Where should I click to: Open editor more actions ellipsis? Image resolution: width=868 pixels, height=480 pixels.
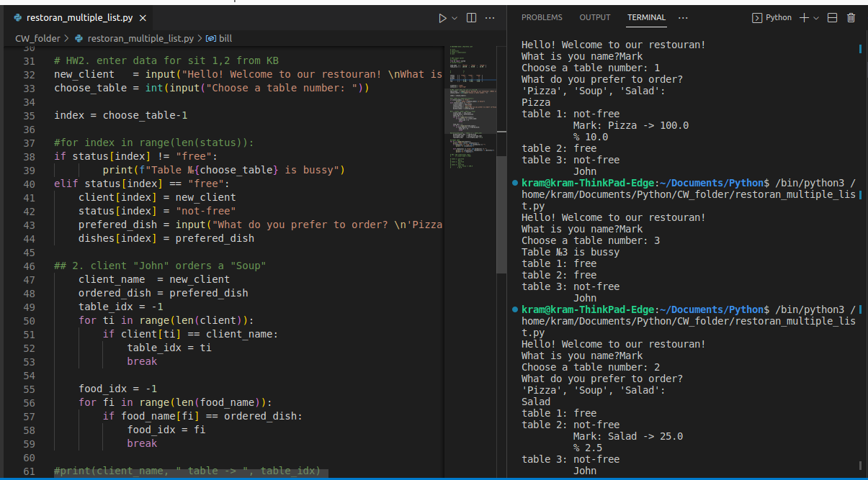pos(490,18)
